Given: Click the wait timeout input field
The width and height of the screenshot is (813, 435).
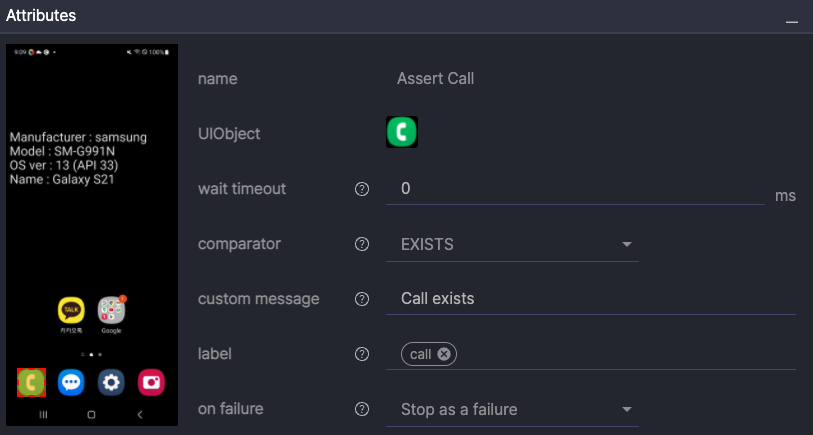Looking at the screenshot, I should 575,188.
